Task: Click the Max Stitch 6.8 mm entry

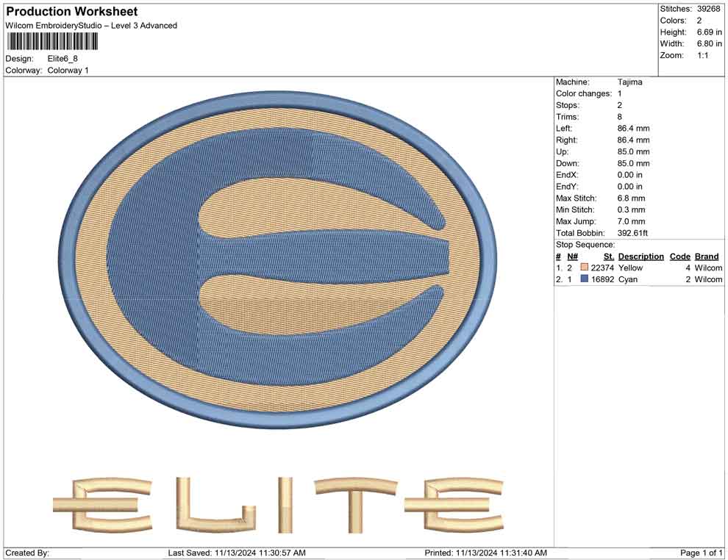Action: tap(630, 198)
